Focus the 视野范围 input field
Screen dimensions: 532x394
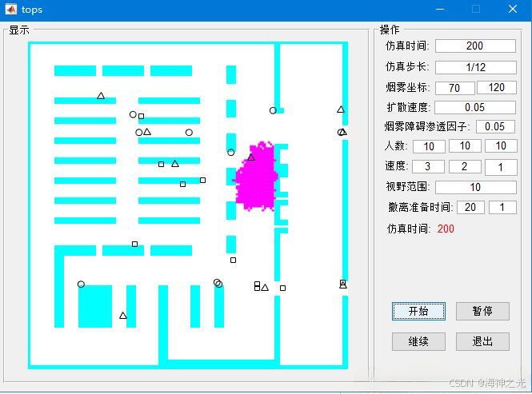pos(476,187)
